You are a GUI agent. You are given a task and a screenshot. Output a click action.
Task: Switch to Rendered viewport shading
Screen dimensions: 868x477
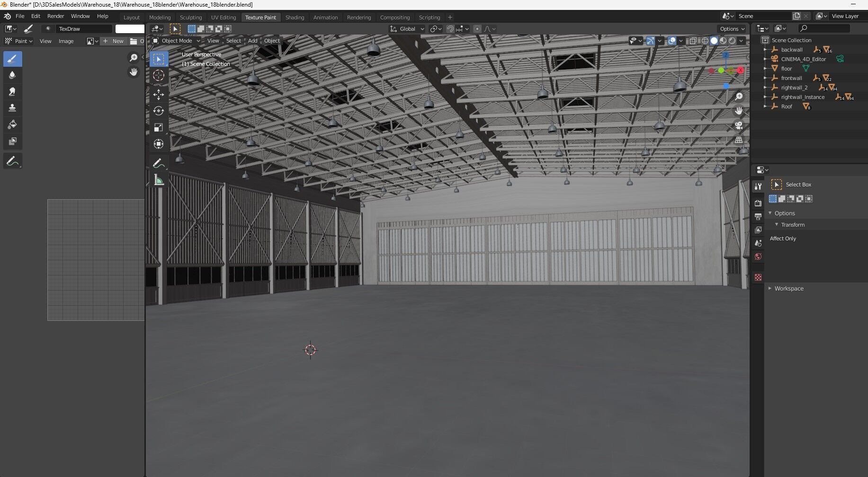732,41
